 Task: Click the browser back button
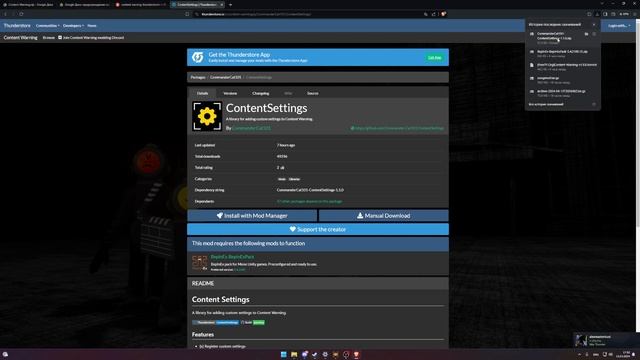coord(5,14)
